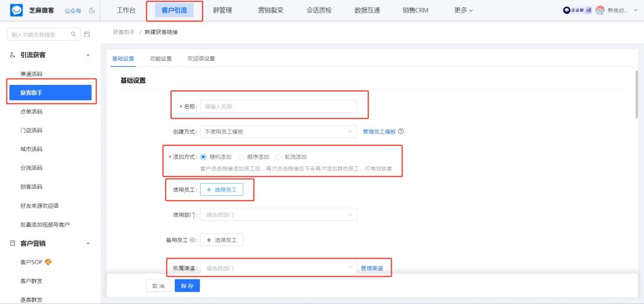Click the diamond badge beside 客户SOP
Viewport: 644px width, 304px height.
(x=48, y=262)
